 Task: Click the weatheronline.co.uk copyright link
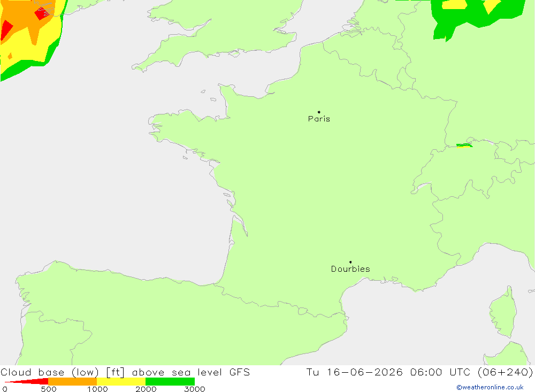490,387
